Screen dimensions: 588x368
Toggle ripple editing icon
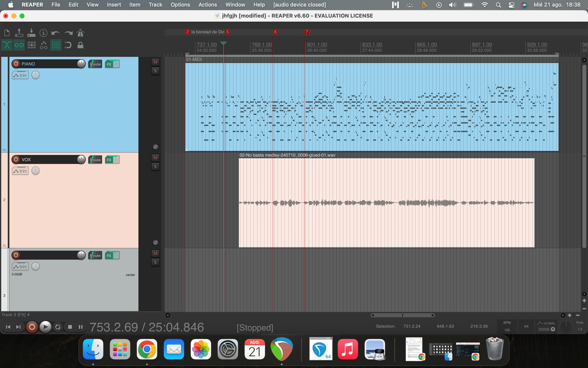(x=31, y=45)
